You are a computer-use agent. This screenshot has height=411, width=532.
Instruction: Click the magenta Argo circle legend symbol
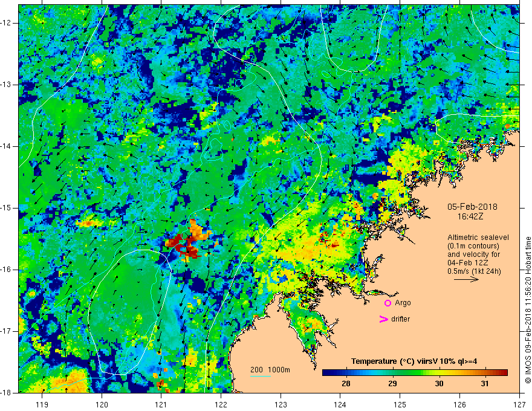(388, 303)
